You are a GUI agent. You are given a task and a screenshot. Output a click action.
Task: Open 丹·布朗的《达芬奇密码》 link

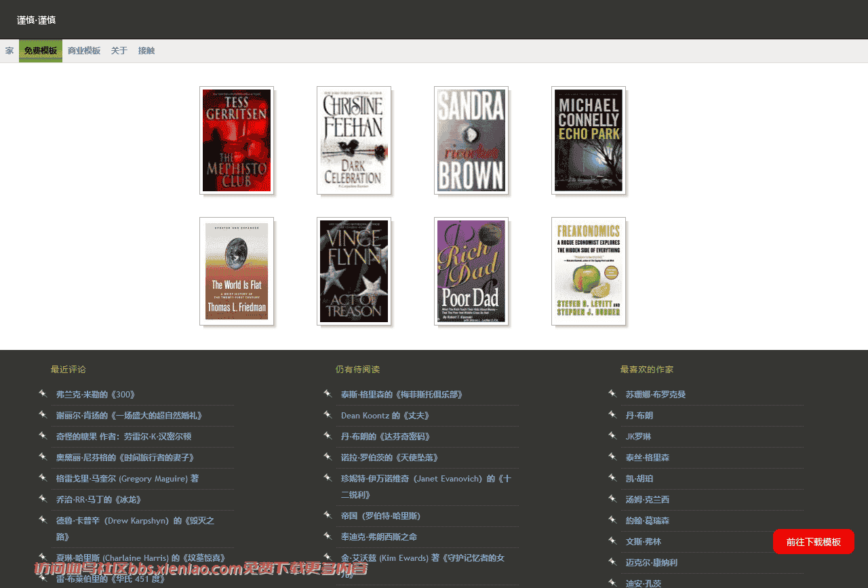point(386,437)
